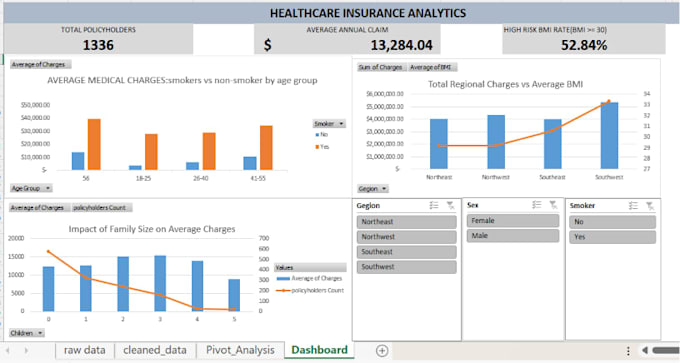Add a new sheet with plus icon
Screen dimensions: 680x363
coord(382,350)
